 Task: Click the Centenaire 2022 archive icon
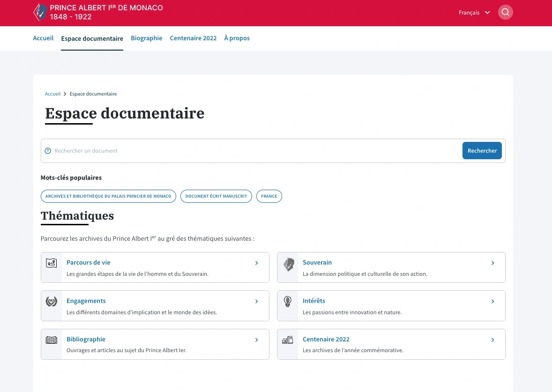[x=288, y=340]
